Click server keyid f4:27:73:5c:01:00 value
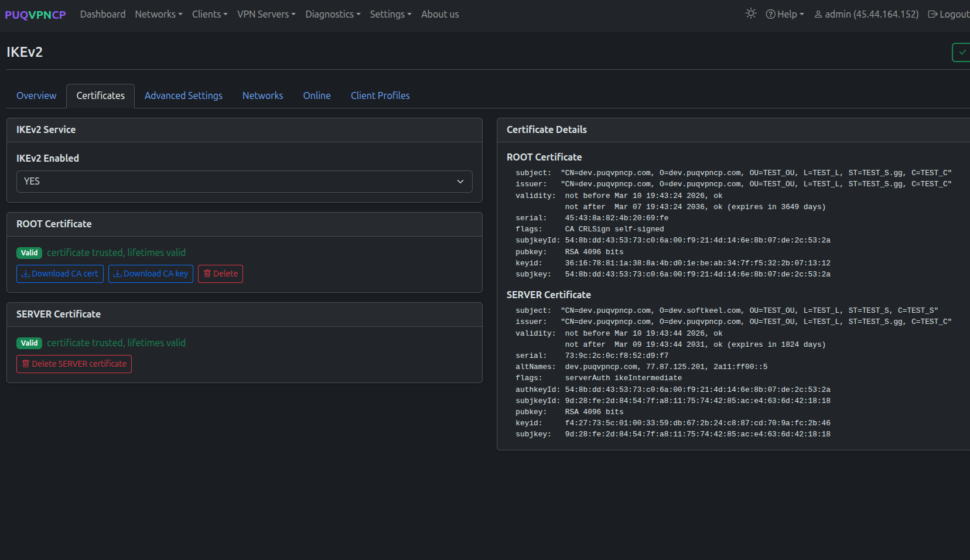The width and height of the screenshot is (970, 560). (698, 423)
